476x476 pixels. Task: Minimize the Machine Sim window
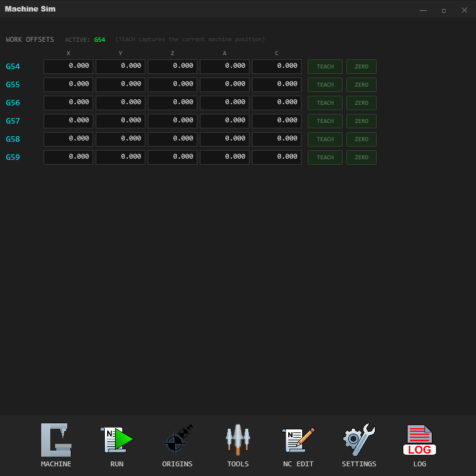tap(423, 11)
